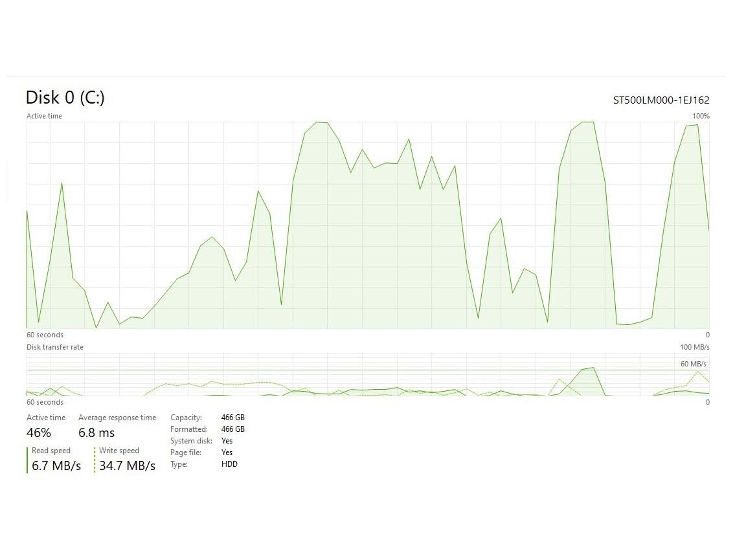Image resolution: width=746 pixels, height=560 pixels.
Task: Select the 46% active time value
Action: point(39,432)
